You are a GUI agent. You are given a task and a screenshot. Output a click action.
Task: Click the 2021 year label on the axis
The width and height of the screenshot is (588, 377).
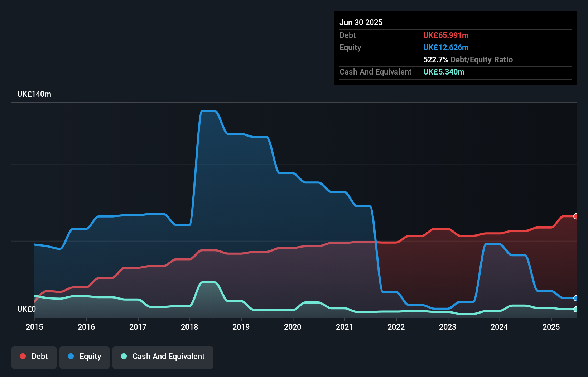click(344, 327)
